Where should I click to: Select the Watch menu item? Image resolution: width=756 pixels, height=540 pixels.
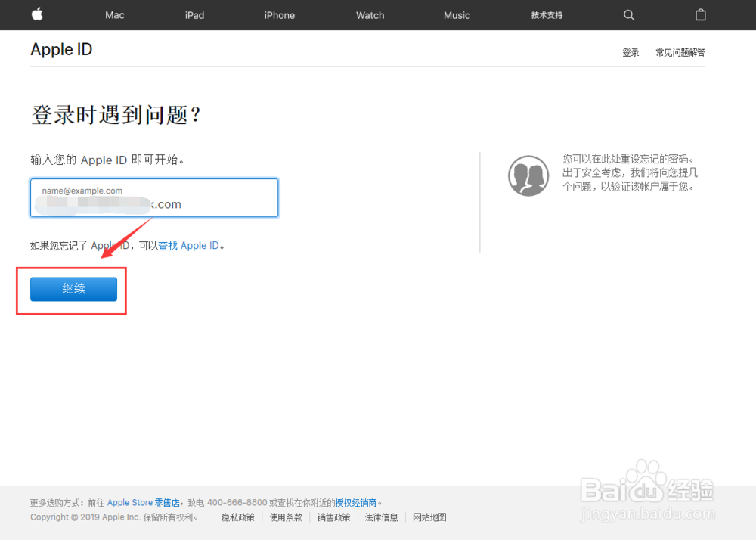[370, 14]
